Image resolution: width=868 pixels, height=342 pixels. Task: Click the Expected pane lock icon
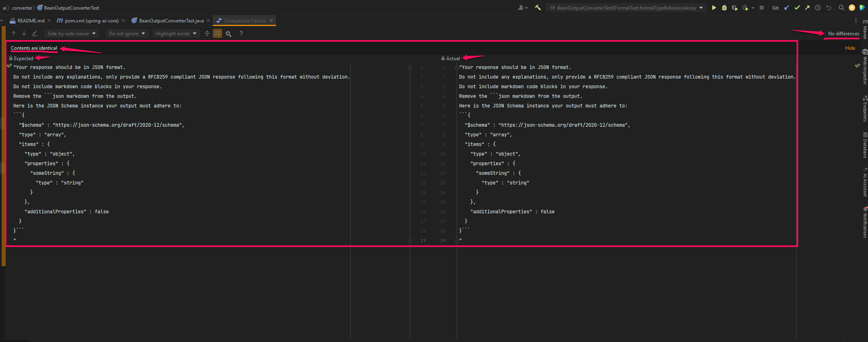tap(11, 58)
